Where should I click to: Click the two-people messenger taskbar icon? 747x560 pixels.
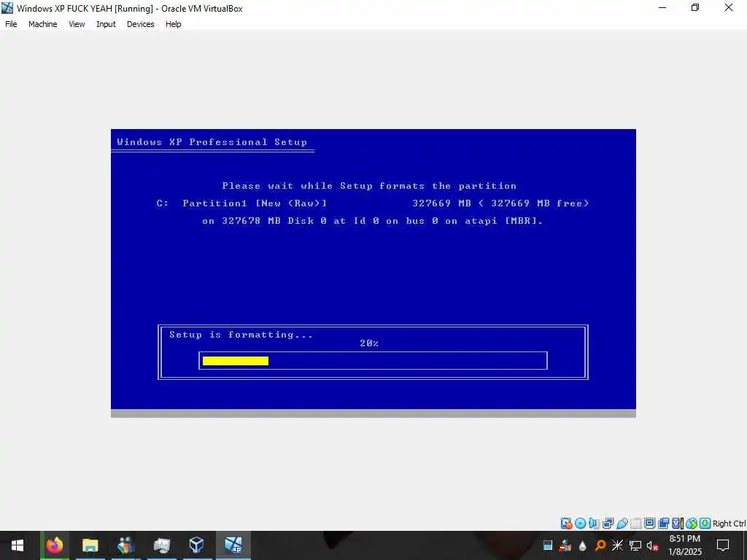click(125, 545)
